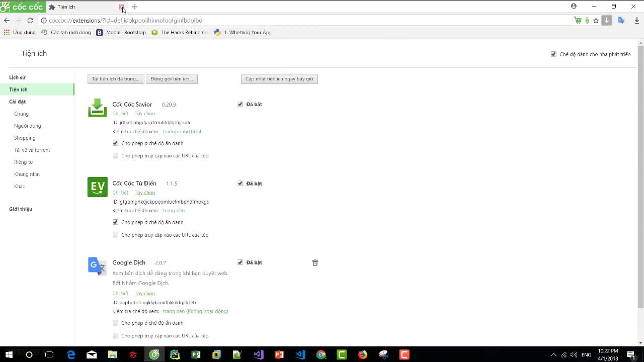Open Mail app from taskbar
This screenshot has width=644, height=362.
click(x=92, y=355)
